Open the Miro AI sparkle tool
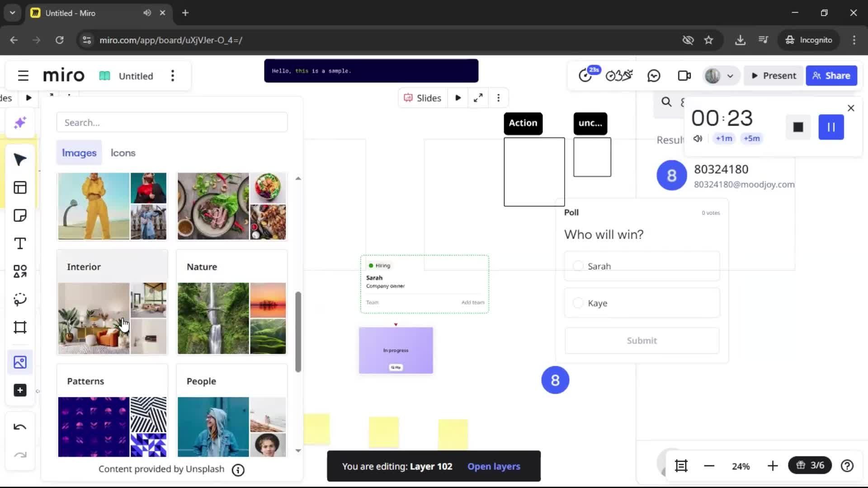The image size is (868, 488). coord(20,123)
